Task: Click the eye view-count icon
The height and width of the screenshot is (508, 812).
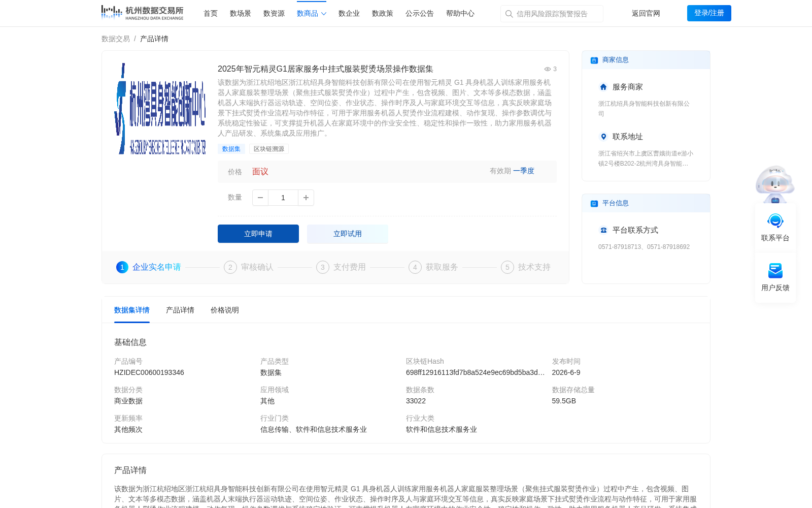Action: tap(548, 69)
